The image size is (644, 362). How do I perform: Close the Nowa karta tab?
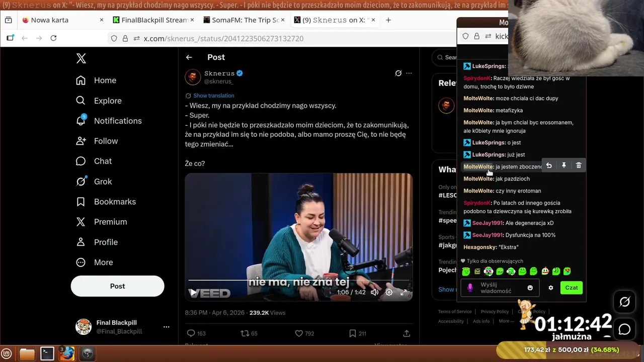click(101, 20)
